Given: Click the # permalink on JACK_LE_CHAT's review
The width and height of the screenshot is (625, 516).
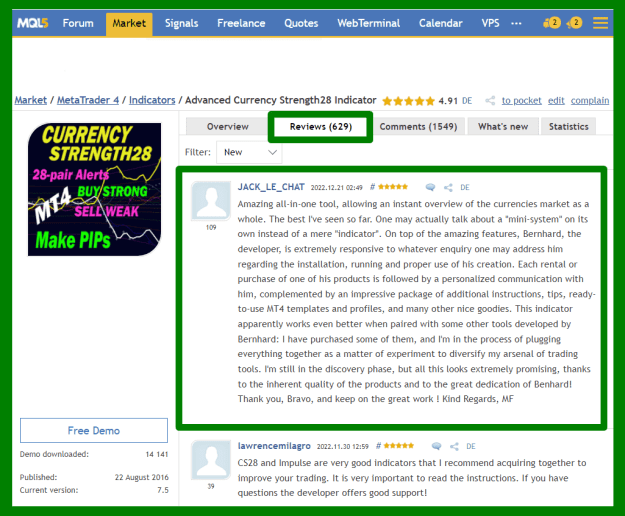Looking at the screenshot, I should coord(372,187).
